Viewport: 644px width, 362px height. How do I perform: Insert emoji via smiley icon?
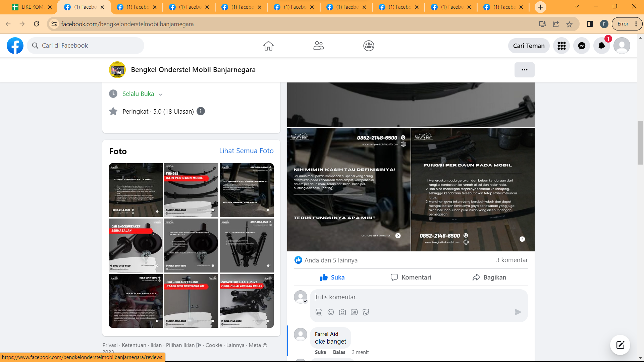[x=331, y=312]
